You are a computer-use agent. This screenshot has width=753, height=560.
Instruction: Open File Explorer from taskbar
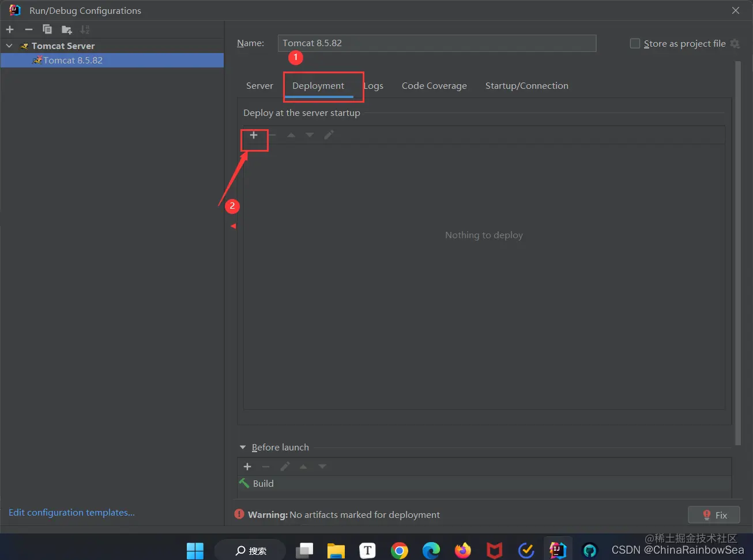tap(336, 551)
